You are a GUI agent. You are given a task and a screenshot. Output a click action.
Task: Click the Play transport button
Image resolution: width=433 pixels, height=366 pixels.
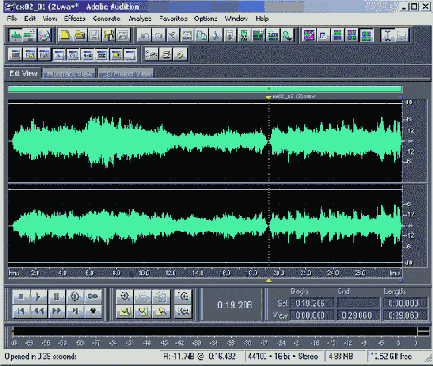(39, 296)
